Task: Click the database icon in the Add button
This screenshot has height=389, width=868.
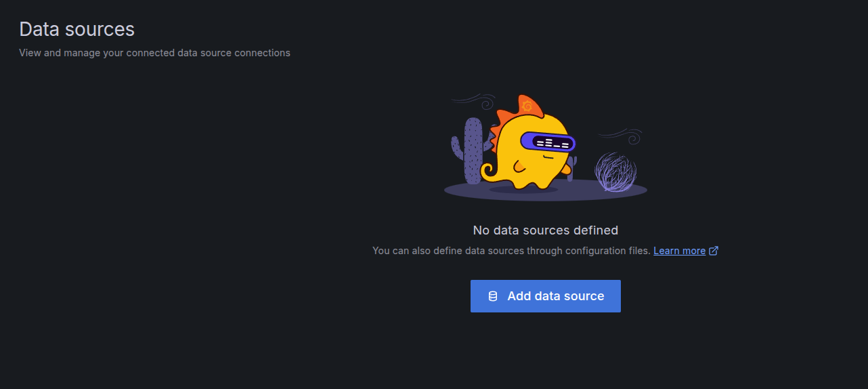Action: click(x=493, y=296)
